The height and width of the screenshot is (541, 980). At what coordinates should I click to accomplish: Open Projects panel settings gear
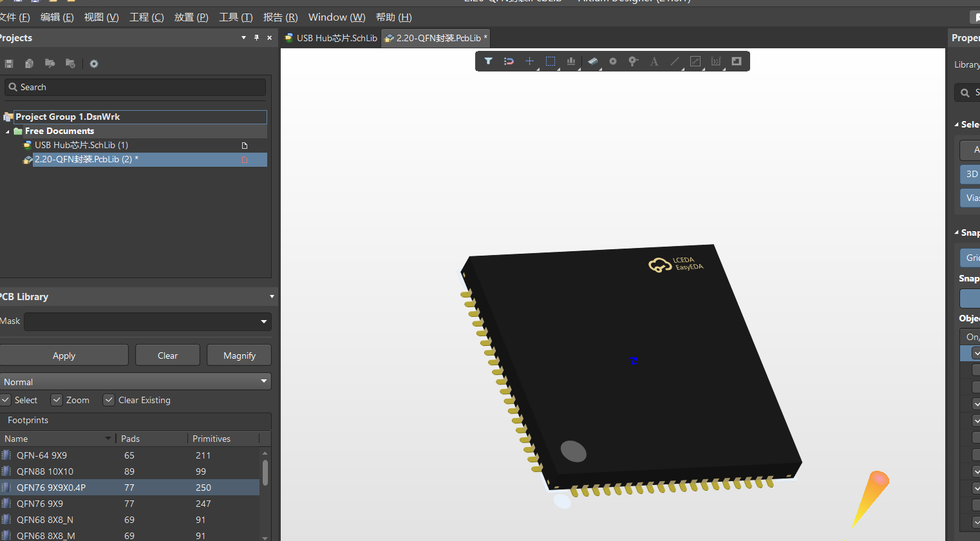[94, 64]
